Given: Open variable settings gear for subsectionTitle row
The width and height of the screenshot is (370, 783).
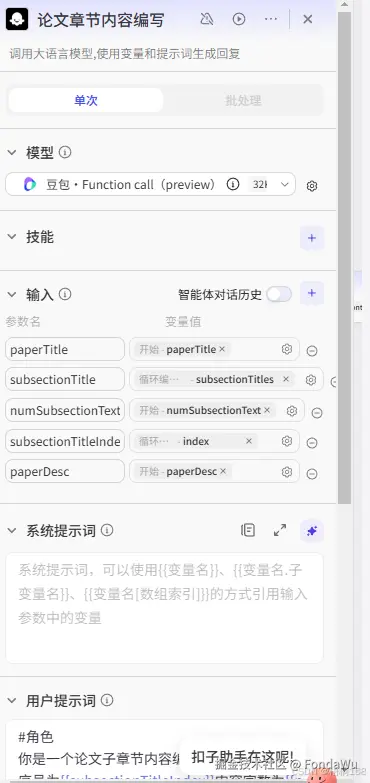Looking at the screenshot, I should pos(311,380).
